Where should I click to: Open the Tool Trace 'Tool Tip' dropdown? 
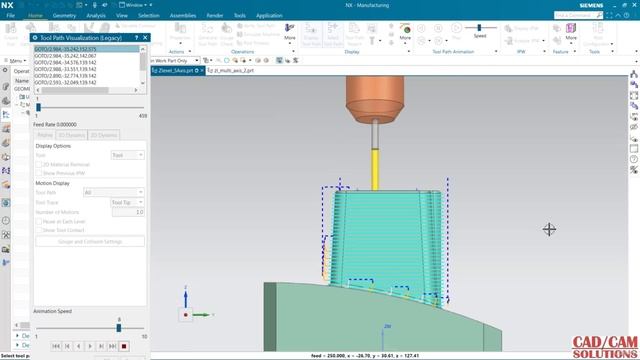pyautogui.click(x=127, y=202)
